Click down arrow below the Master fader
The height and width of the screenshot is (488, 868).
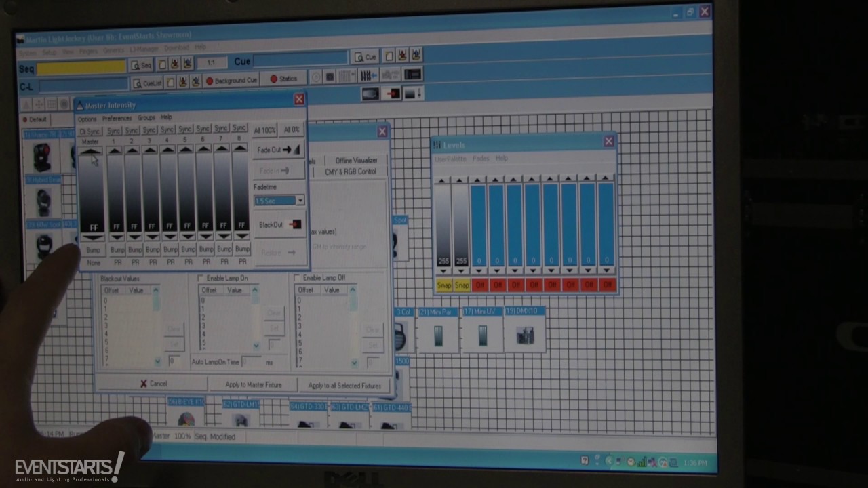[x=93, y=238]
